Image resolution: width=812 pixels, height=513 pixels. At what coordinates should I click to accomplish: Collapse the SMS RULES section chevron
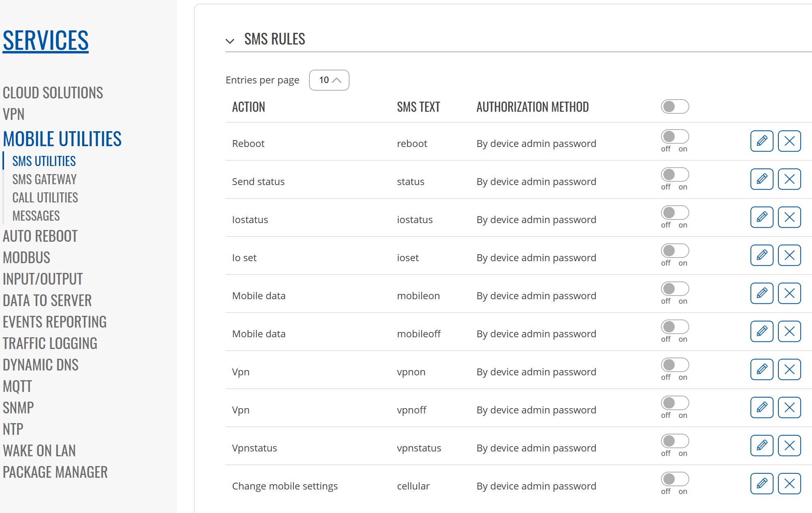pos(230,41)
